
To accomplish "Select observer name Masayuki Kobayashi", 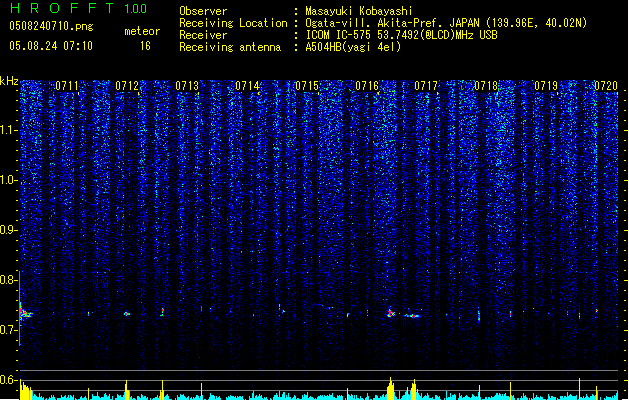I will (x=359, y=11).
